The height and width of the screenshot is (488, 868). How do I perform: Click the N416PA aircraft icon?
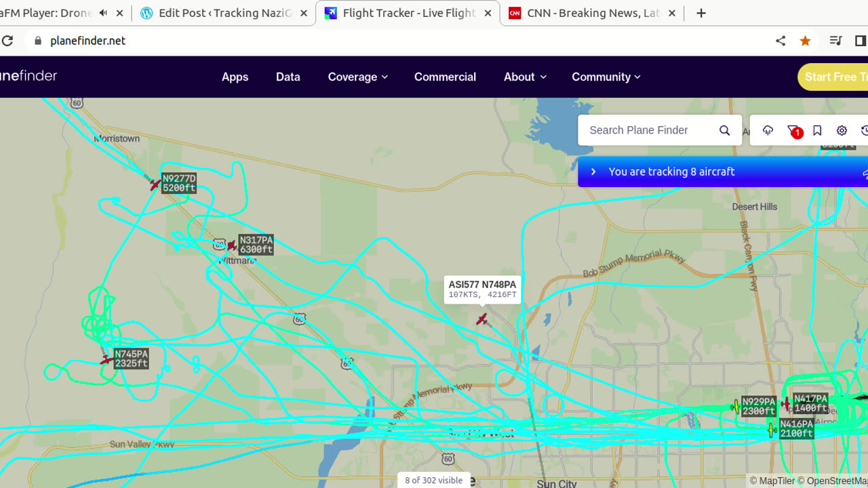pos(772,430)
